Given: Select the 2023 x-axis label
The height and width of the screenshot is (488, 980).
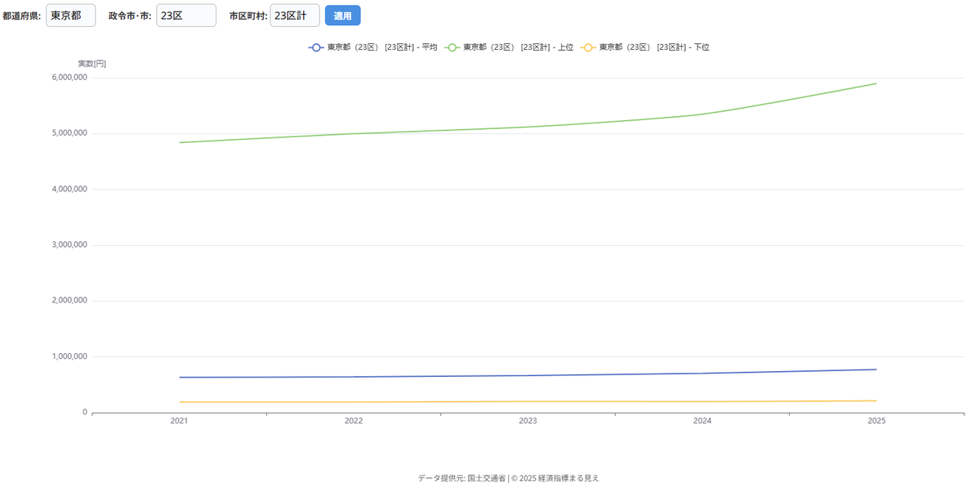Looking at the screenshot, I should coord(528,421).
